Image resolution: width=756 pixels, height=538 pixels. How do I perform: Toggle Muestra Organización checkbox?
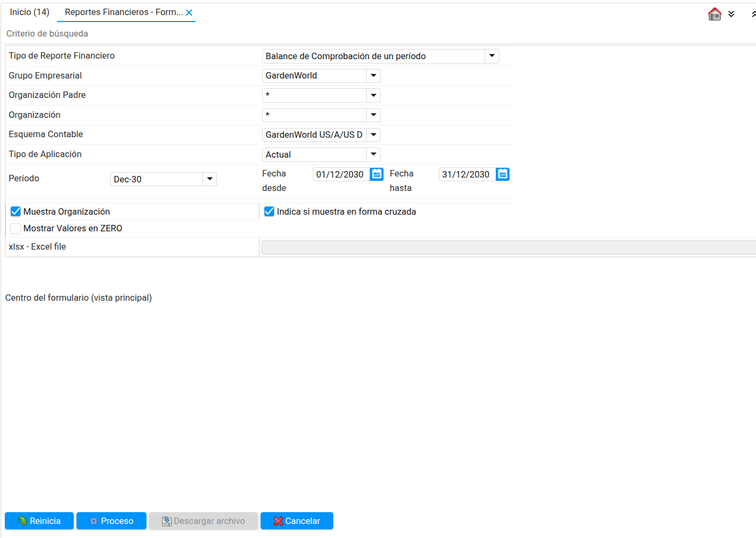point(16,211)
